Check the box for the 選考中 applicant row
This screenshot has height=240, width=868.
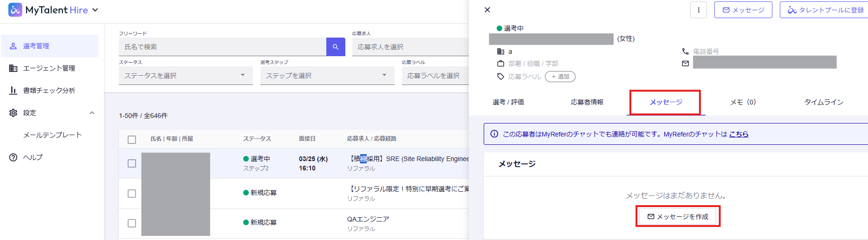(x=132, y=163)
